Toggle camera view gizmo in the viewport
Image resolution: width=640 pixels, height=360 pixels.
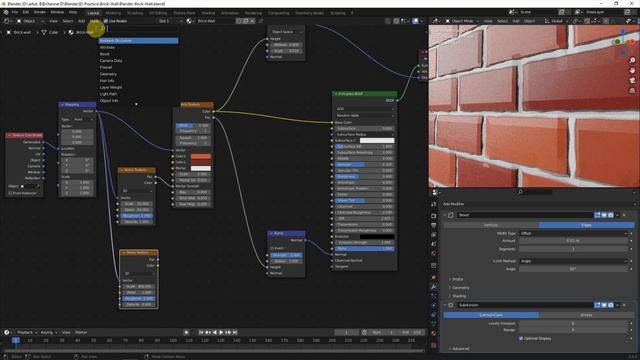[x=632, y=80]
